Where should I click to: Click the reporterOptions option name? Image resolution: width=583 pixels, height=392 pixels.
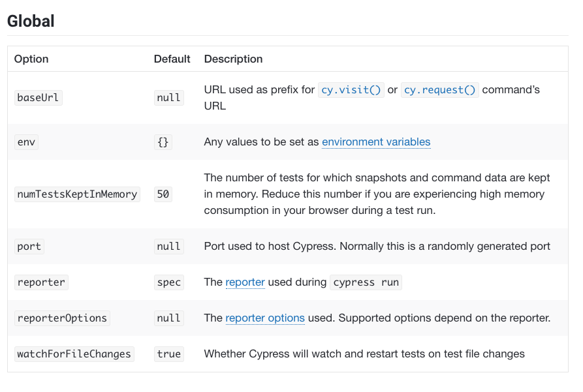click(x=61, y=318)
